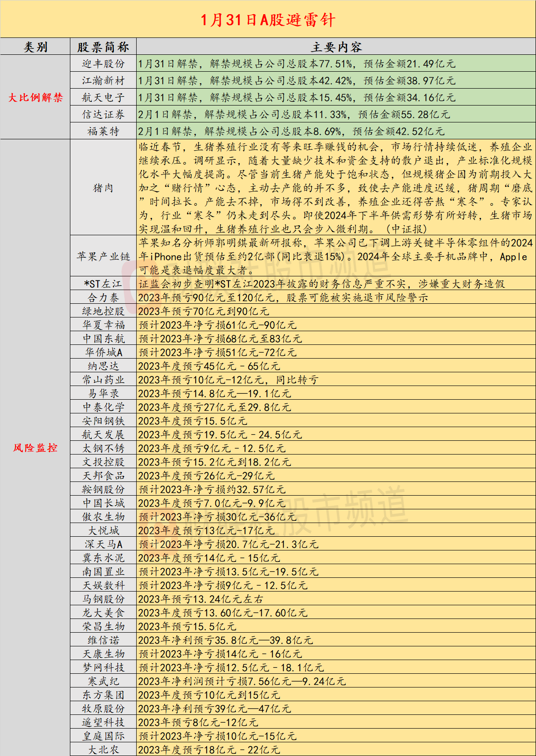Select the 牧原股份 stock cell

(x=103, y=708)
